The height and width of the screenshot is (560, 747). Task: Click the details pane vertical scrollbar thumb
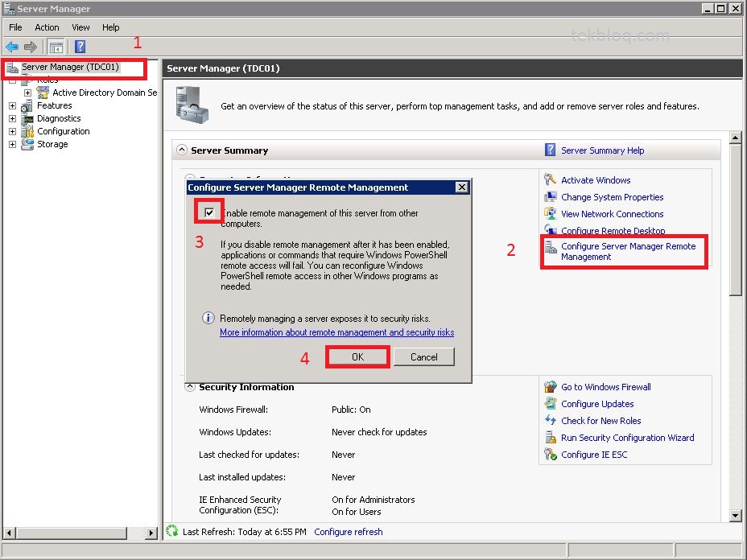735,220
